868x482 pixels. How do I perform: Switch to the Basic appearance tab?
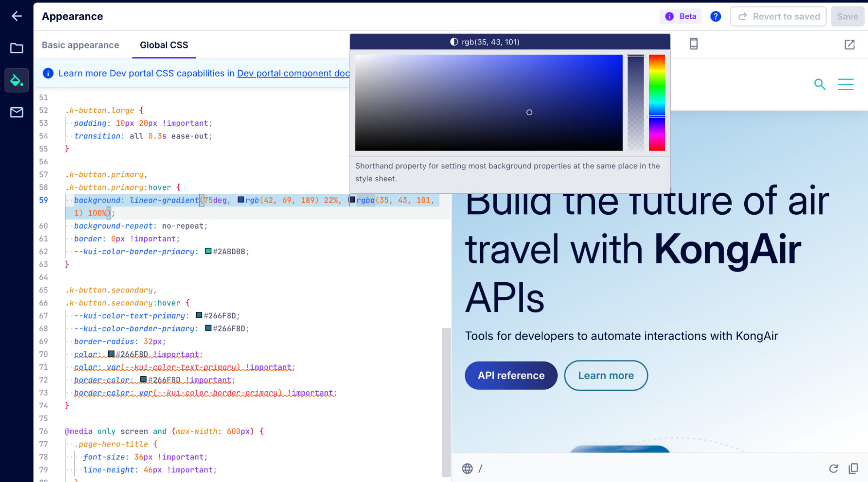(80, 45)
